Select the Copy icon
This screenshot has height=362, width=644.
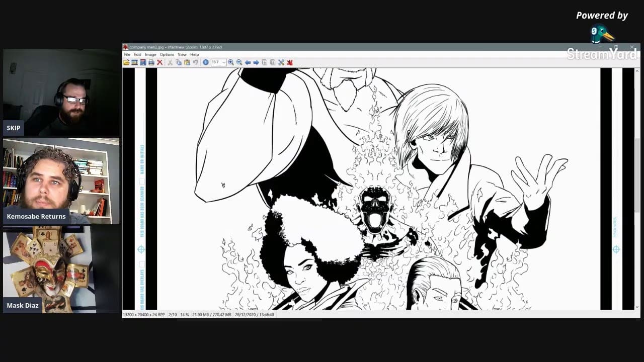[179, 62]
